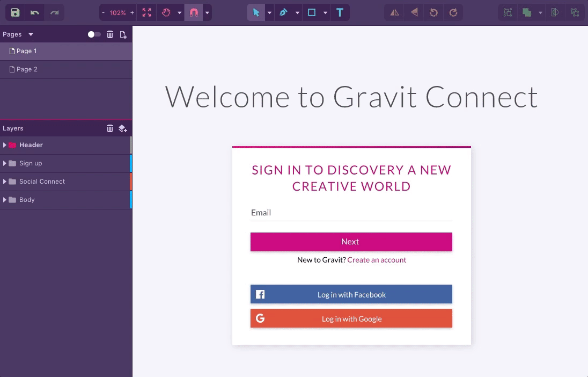The width and height of the screenshot is (588, 377).
Task: Click the 102% zoom value
Action: point(117,13)
